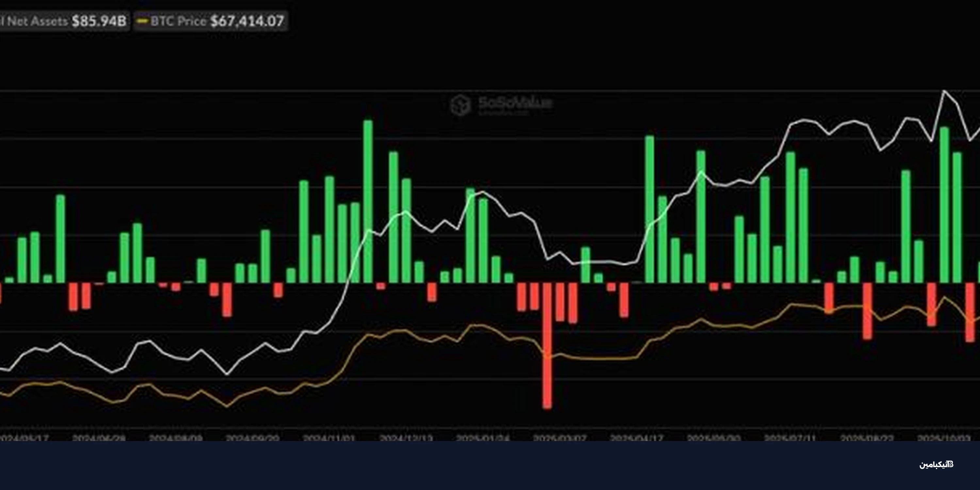
Task: Click the 2024/12/13 date axis label
Action: 406,437
